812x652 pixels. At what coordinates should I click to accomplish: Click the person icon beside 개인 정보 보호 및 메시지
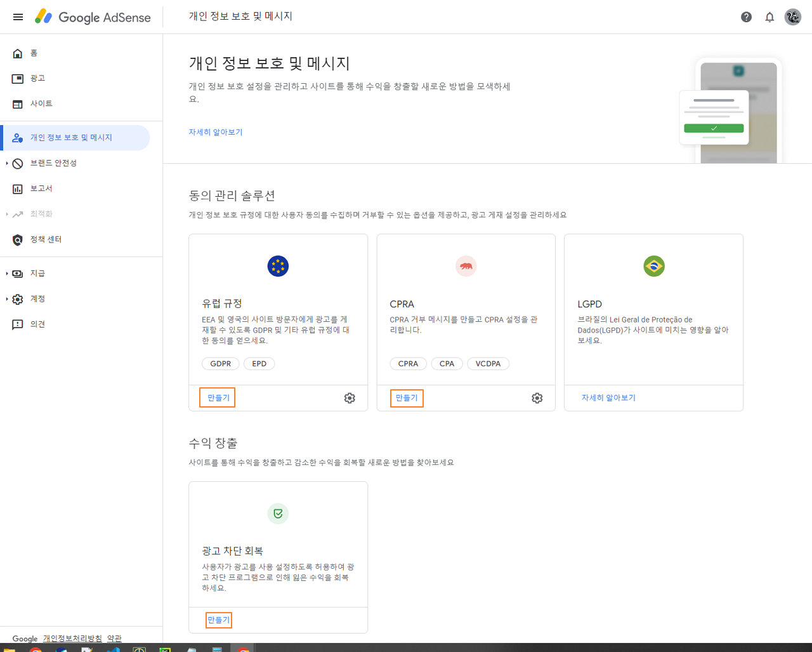tap(18, 138)
